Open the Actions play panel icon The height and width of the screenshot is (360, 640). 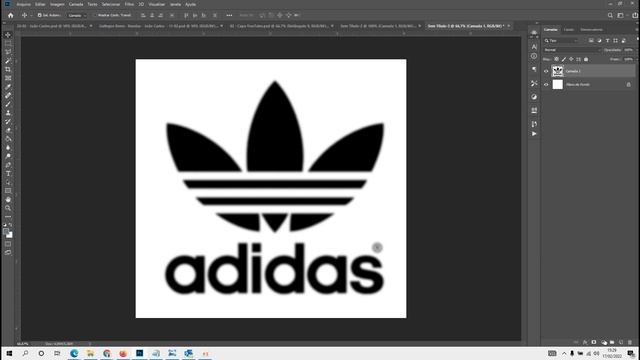click(x=534, y=133)
